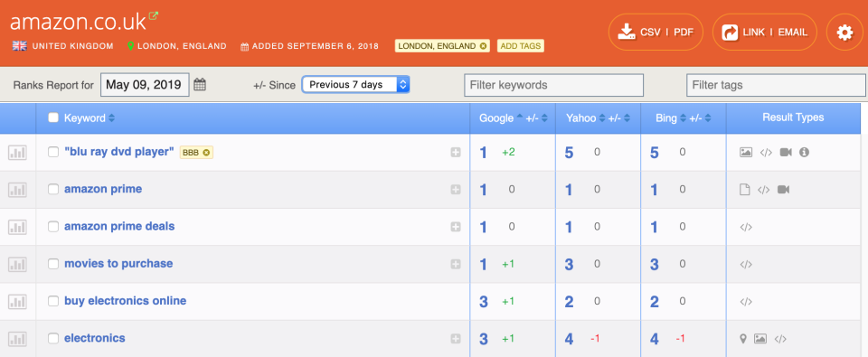Sort by Google rank arrow

(x=519, y=117)
